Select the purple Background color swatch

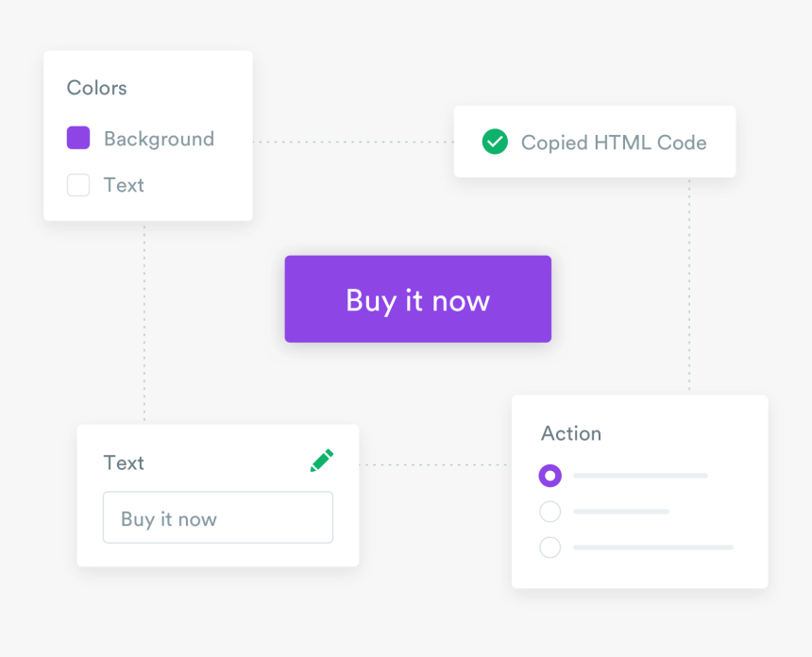78,138
